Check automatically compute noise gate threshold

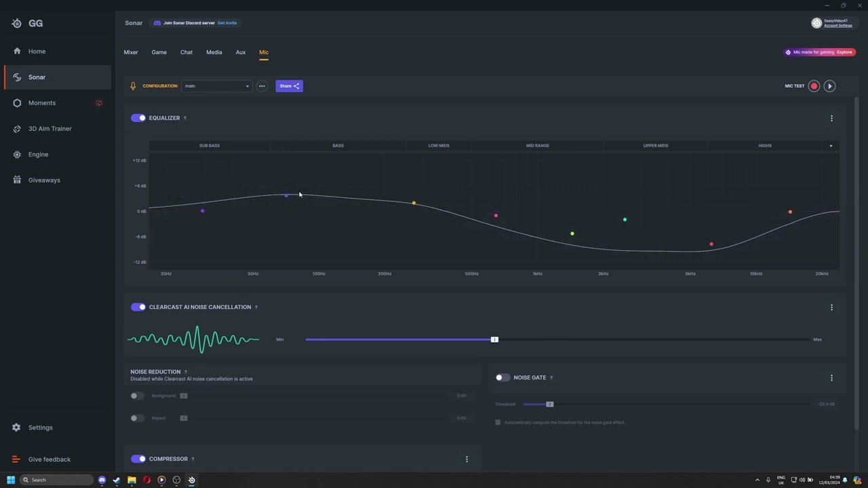[498, 422]
